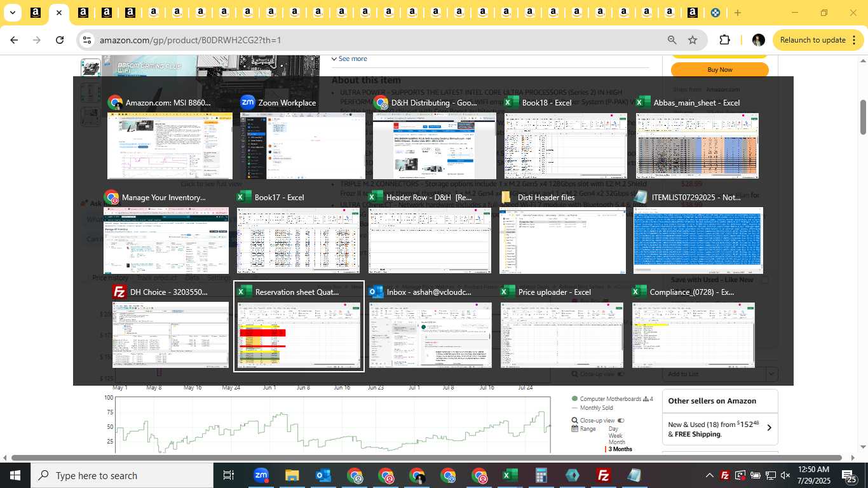Open the Chrome Extensions puzzle icon

[724, 40]
